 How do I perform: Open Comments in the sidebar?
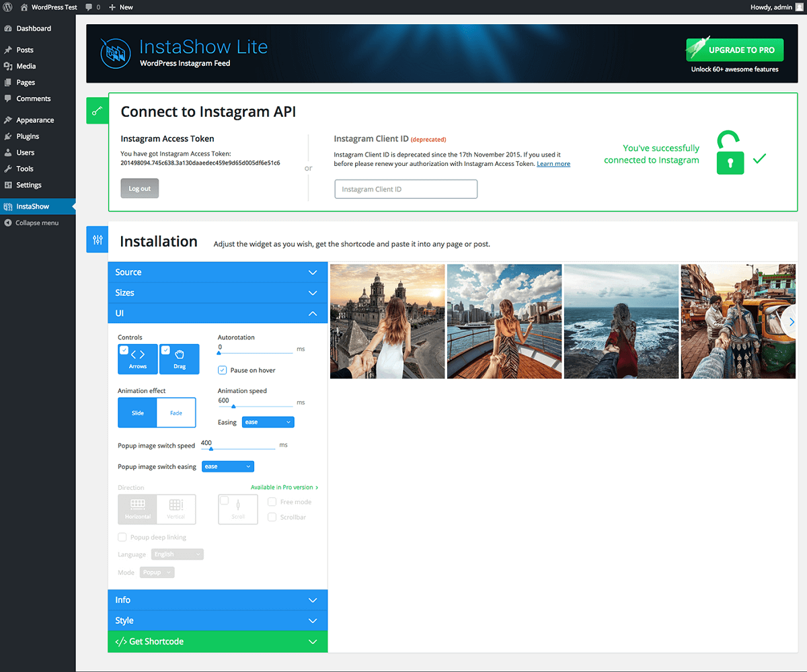(x=34, y=99)
